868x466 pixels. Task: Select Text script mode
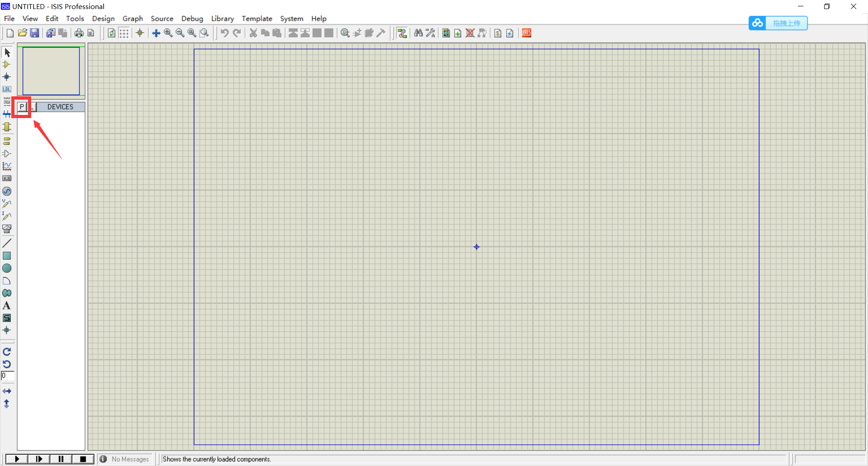(x=7, y=101)
